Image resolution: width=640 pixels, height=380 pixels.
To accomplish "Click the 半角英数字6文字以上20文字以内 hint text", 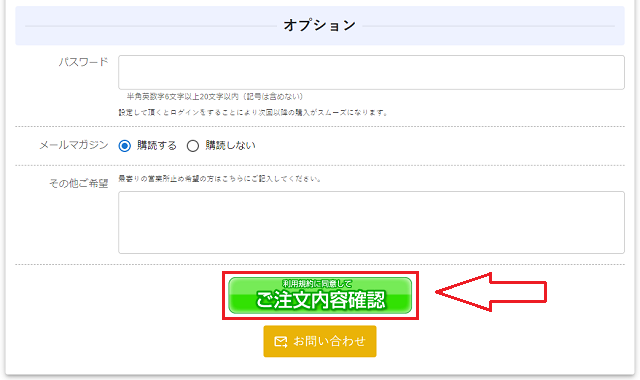I will [215, 97].
